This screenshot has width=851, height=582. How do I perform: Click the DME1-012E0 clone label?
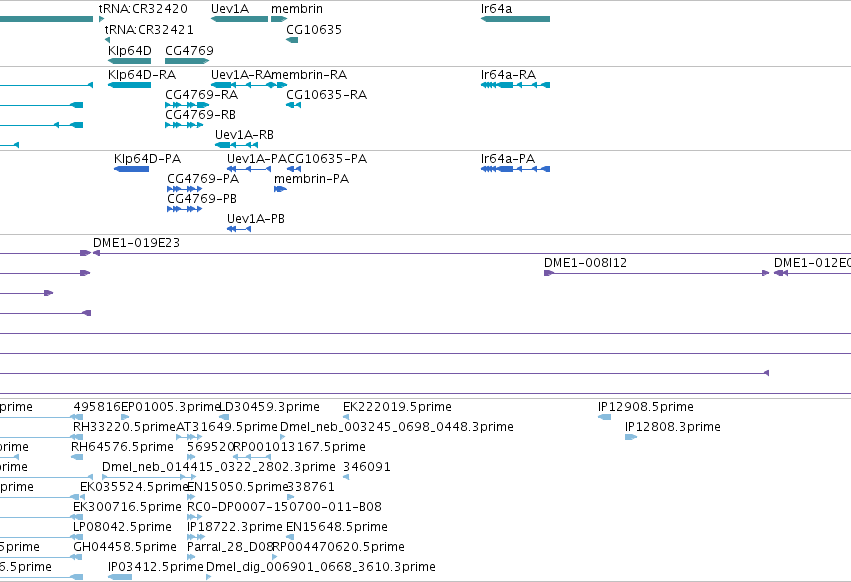pyautogui.click(x=812, y=263)
